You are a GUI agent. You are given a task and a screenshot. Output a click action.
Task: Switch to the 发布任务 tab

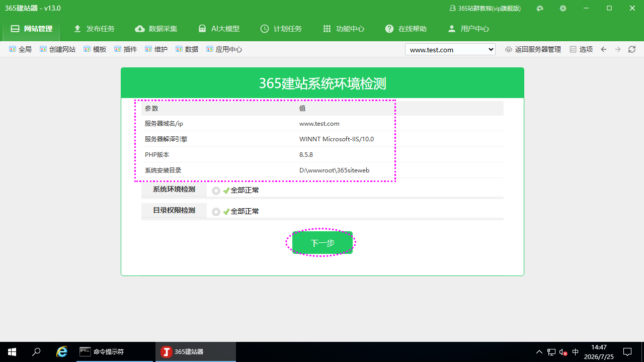(x=94, y=29)
